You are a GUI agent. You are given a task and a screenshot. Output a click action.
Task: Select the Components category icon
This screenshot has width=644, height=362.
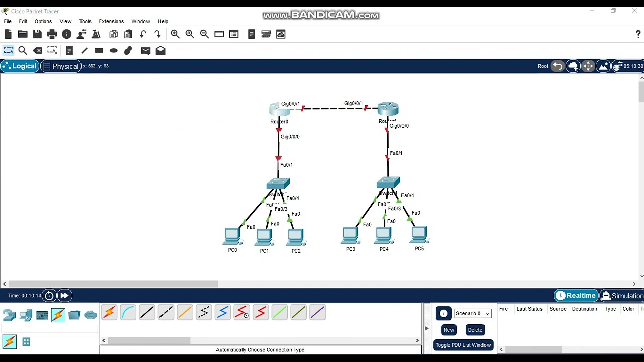tap(42, 315)
